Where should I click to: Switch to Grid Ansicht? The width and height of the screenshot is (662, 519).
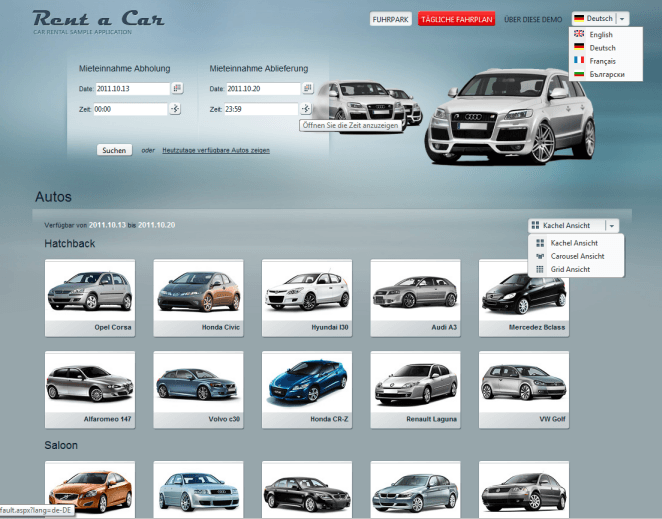pos(576,269)
